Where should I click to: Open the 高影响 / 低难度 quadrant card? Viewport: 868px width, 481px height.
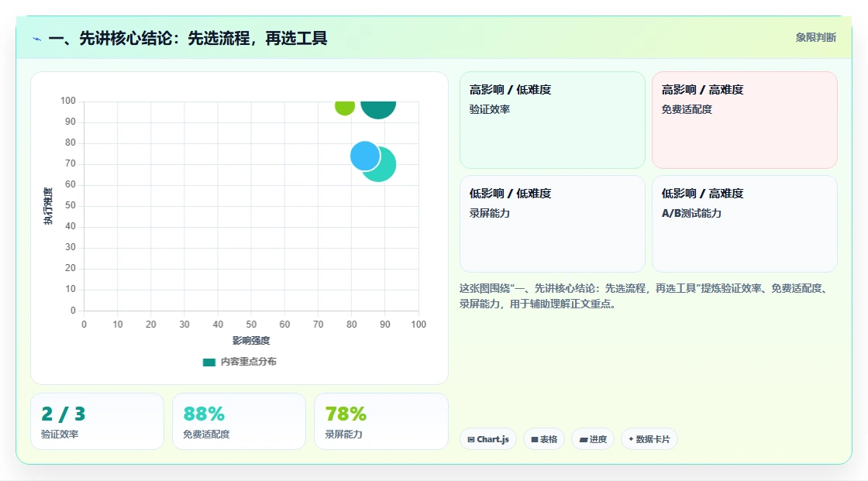[552, 119]
